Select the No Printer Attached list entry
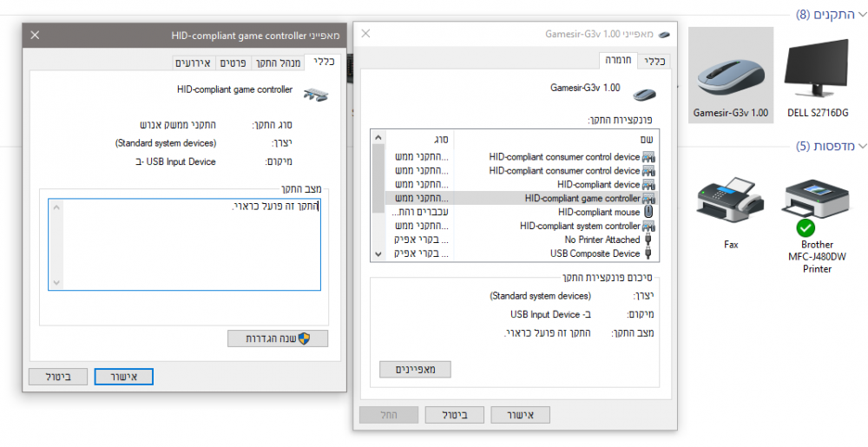Image resolution: width=868 pixels, height=447 pixels. click(602, 240)
